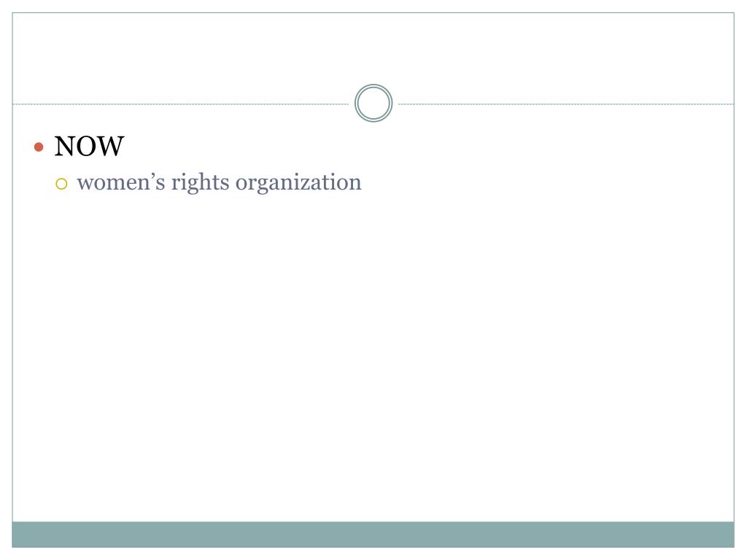Select the NOW heading text

(89, 146)
